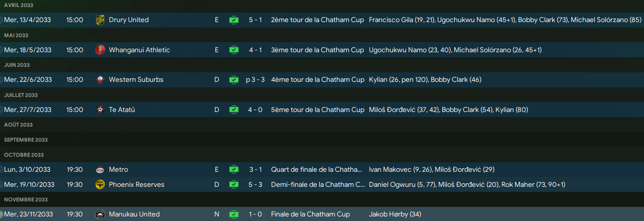
Task: Click green match icon in Drury United row
Action: coord(234,20)
